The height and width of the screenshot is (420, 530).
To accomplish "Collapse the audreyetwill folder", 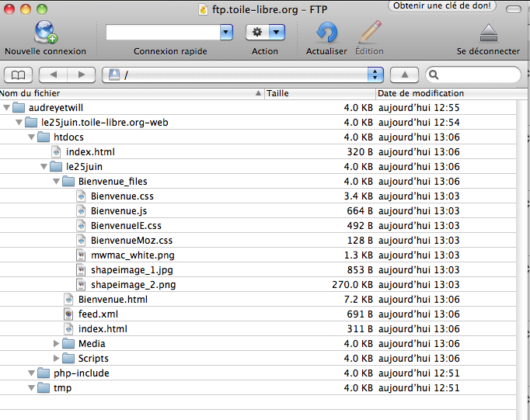I will [7, 108].
